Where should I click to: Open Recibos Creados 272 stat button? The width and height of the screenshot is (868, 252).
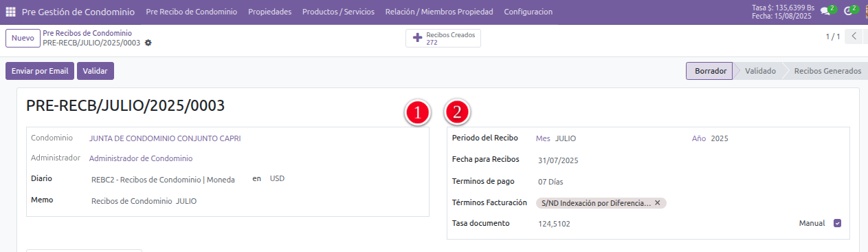pyautogui.click(x=443, y=38)
